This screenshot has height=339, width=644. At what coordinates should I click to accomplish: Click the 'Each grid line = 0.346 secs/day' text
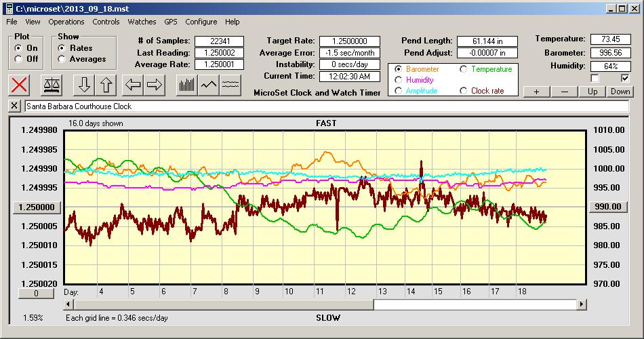coord(117,317)
